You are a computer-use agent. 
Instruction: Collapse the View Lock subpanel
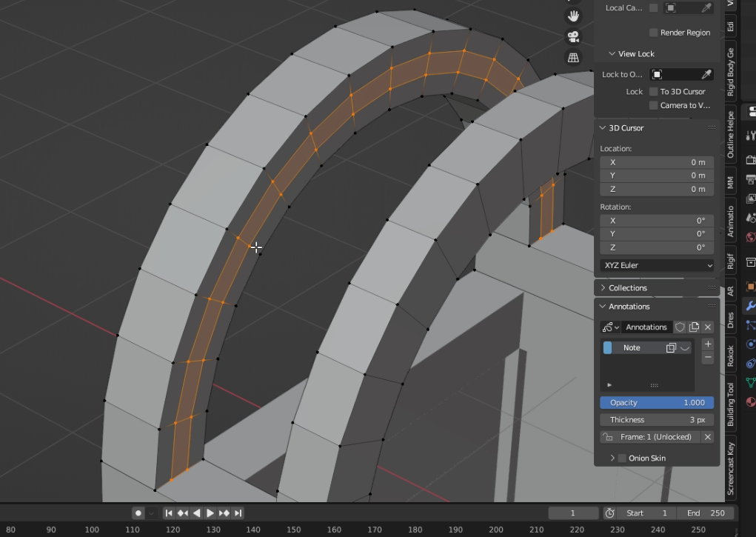coord(612,53)
